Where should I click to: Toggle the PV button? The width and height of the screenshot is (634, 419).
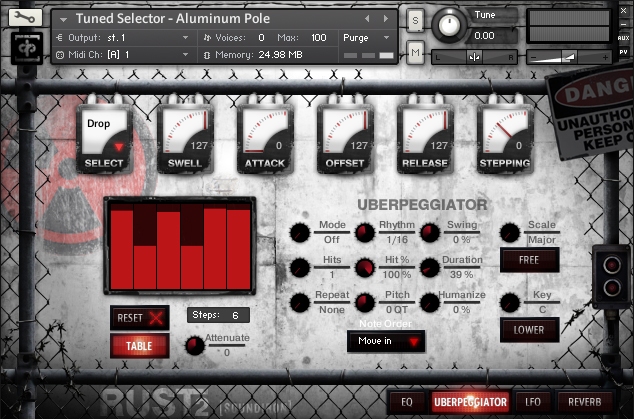(x=623, y=52)
